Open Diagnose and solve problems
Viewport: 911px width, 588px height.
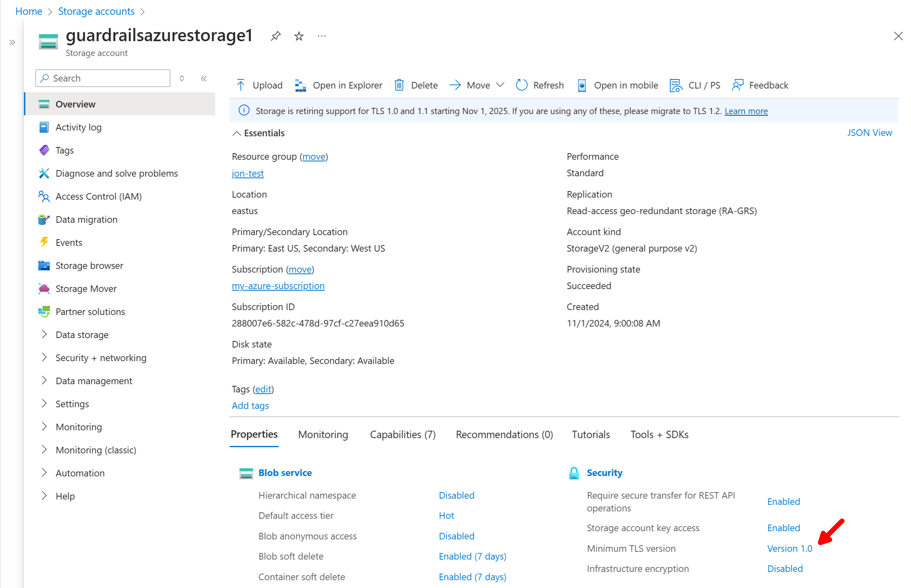pos(116,173)
